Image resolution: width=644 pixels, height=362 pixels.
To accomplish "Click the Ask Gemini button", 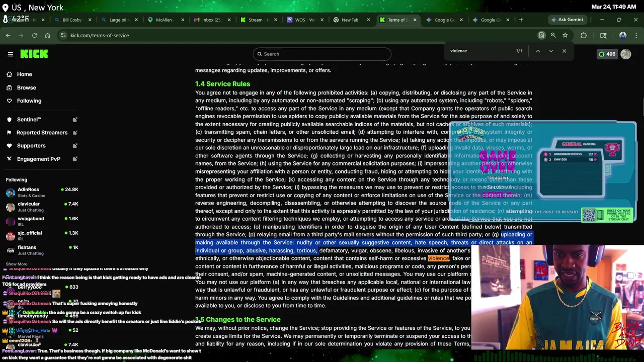I will [567, 20].
